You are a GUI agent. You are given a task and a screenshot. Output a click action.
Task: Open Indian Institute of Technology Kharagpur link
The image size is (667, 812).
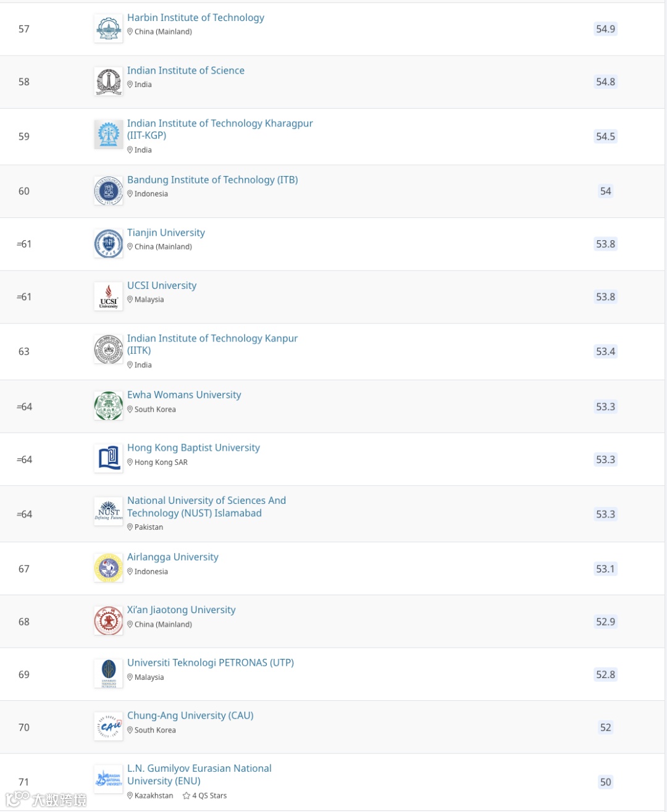point(220,123)
